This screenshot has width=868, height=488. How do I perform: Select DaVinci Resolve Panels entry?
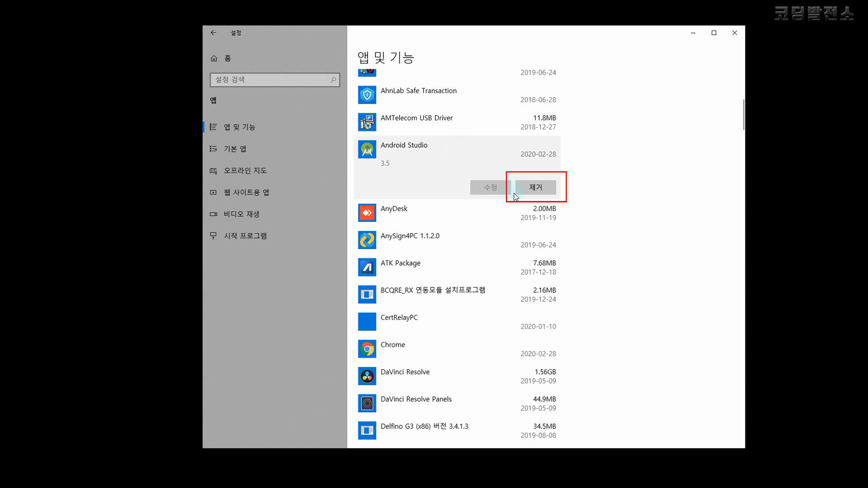pyautogui.click(x=457, y=403)
